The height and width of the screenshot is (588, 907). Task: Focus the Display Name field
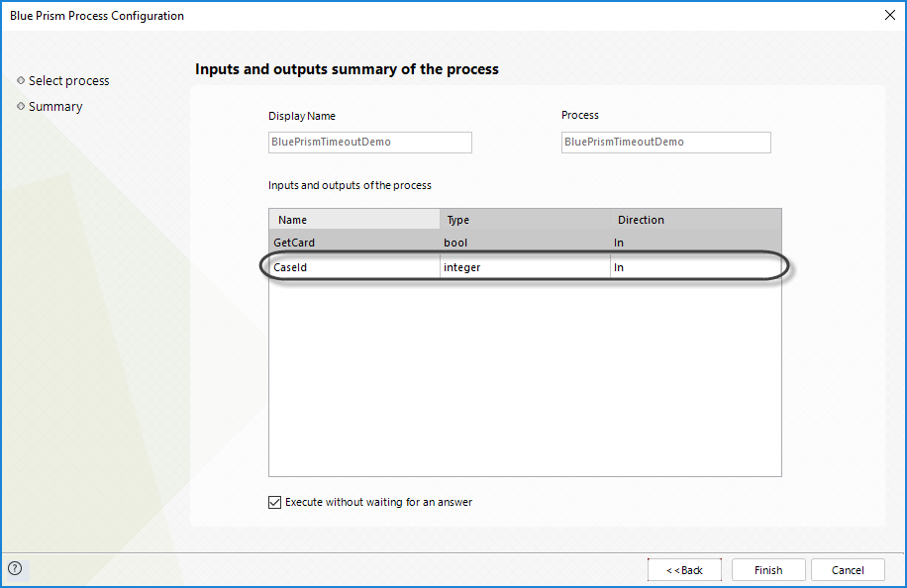point(370,143)
